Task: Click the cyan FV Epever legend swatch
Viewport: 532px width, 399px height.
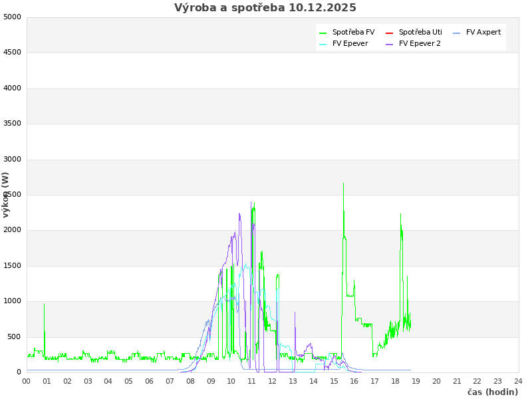Action: (x=323, y=44)
